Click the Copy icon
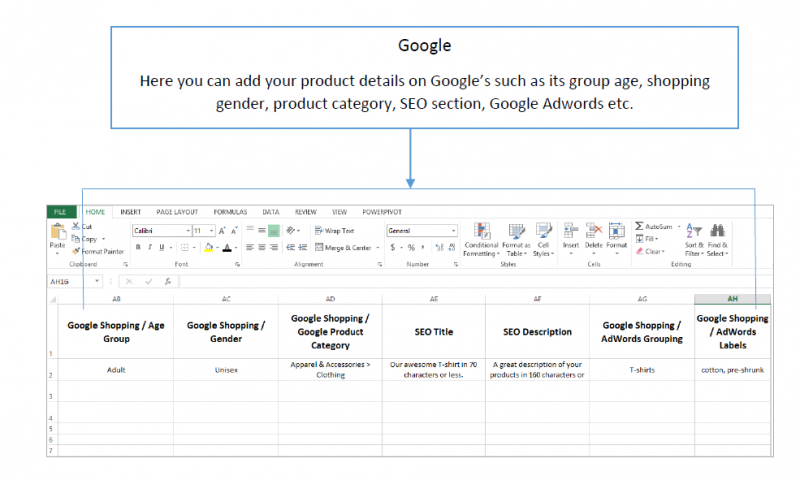Screen dimensions: 800x480 76,239
